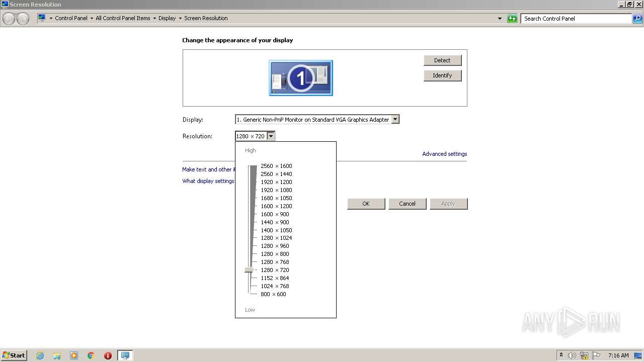
Task: Click the Search Control Panel field
Action: 577,19
